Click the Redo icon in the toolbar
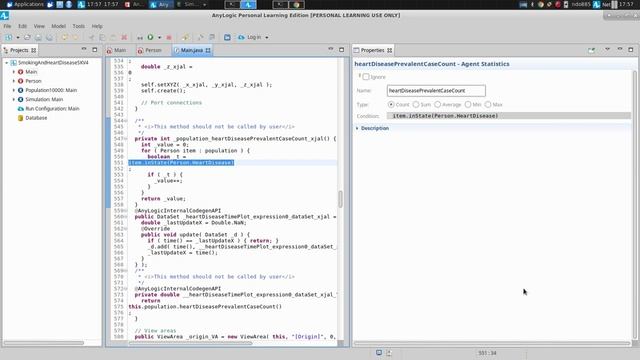This screenshot has height=360, width=640. (76, 37)
